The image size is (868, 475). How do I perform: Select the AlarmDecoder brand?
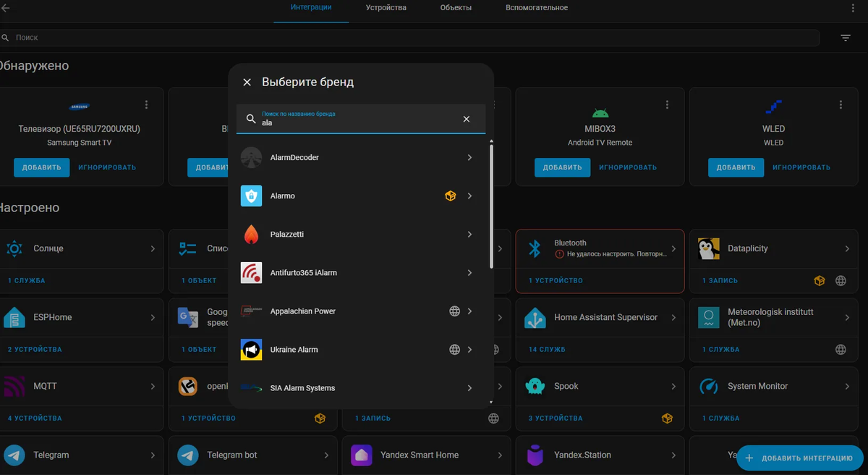(361, 157)
